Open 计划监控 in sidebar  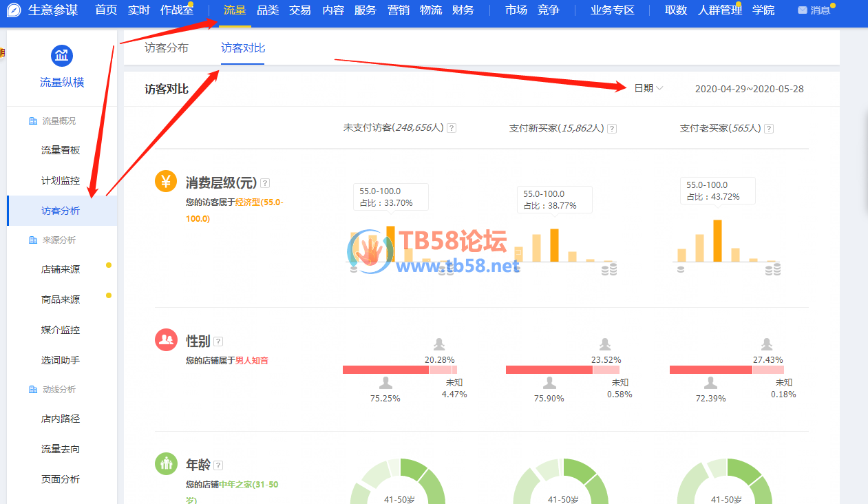pyautogui.click(x=61, y=180)
